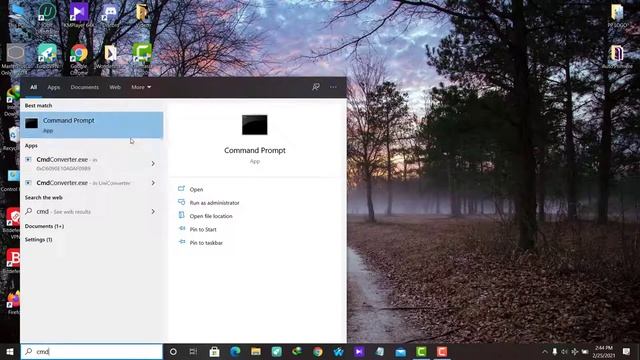Expand the first CmdConverter.exe result arrow
This screenshot has height=360, width=640.
153,163
